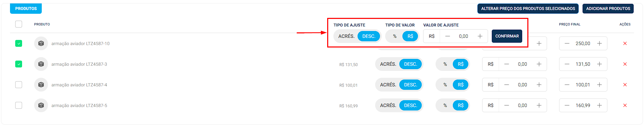The width and height of the screenshot is (644, 127).
Task: Decrease final price 160,99 with minus icon
Action: point(567,105)
